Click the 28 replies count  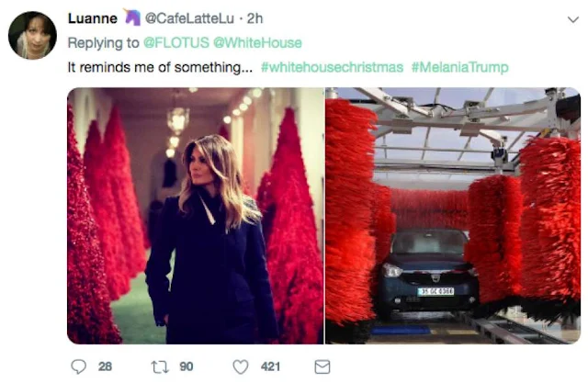tap(105, 366)
